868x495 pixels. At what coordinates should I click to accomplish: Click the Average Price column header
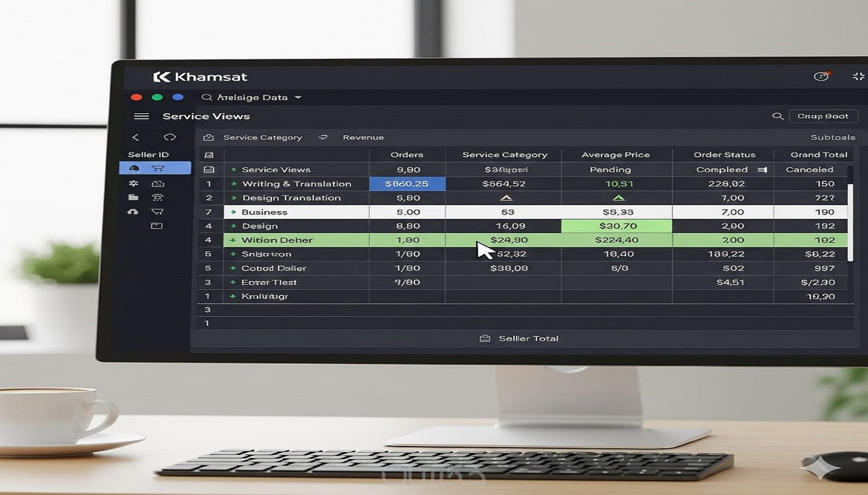(615, 155)
